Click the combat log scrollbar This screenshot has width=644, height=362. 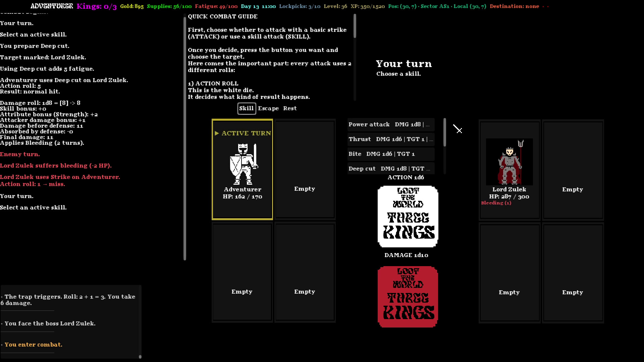[x=184, y=138]
